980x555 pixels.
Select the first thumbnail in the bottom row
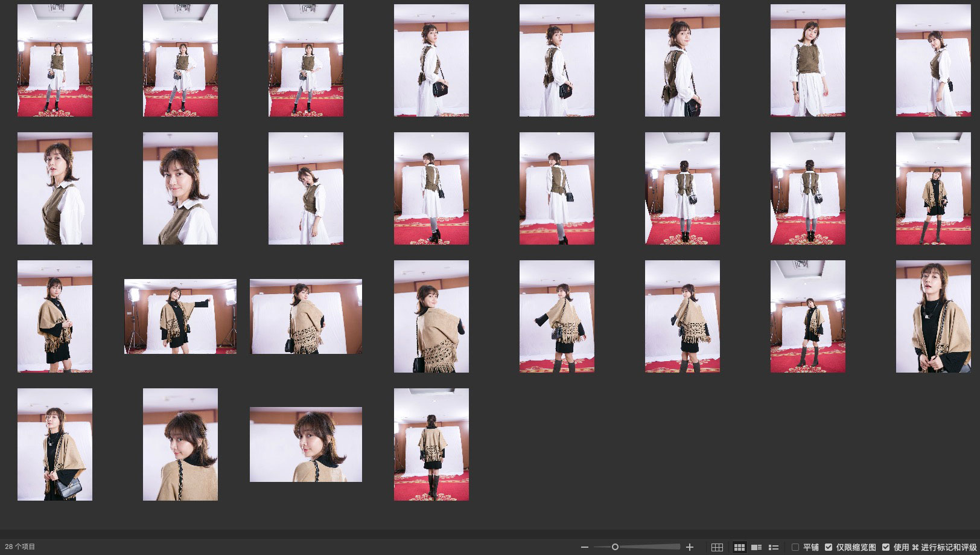(55, 444)
